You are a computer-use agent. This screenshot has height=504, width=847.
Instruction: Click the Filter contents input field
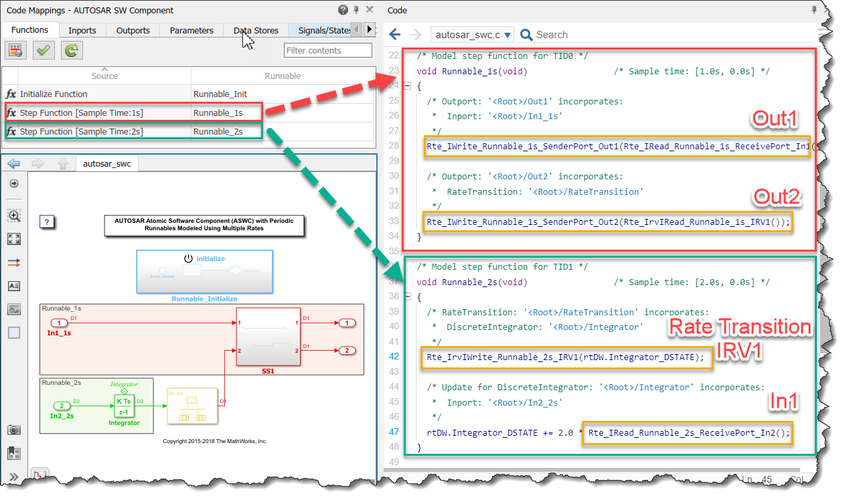click(x=327, y=50)
